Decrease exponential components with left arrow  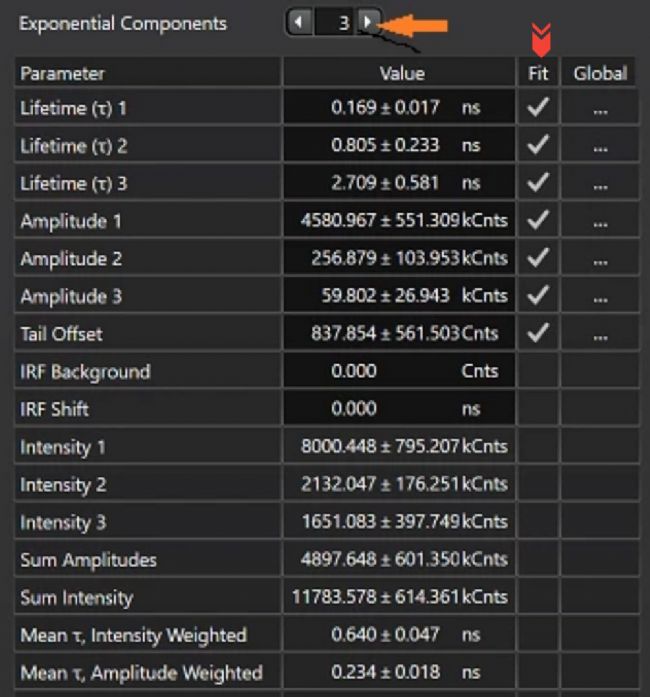pos(299,21)
